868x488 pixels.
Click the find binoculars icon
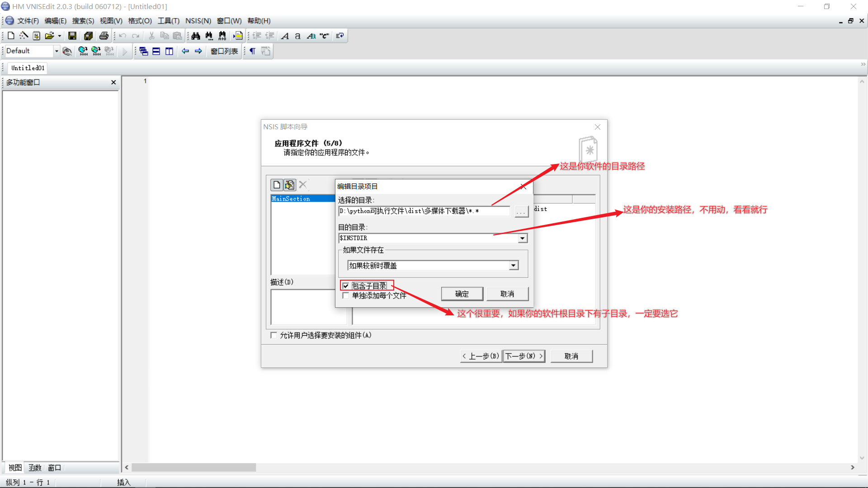point(196,36)
